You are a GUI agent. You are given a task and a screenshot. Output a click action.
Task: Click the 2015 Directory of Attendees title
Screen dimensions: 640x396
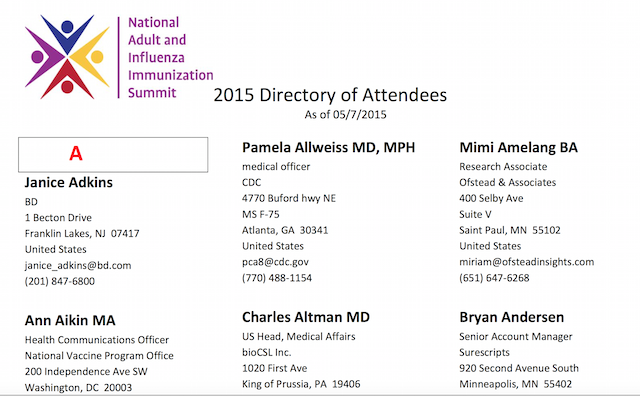pos(330,95)
